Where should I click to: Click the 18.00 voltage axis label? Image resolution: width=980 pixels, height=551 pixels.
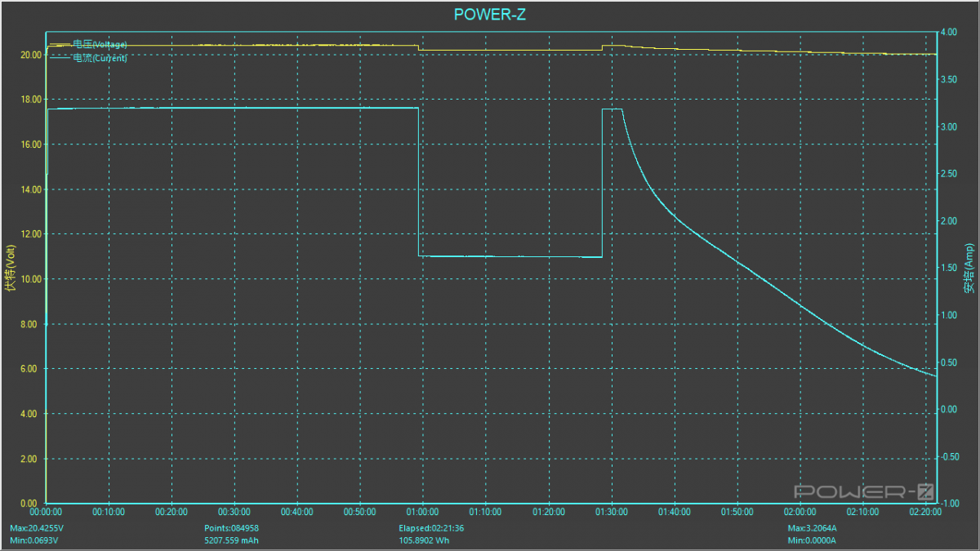(31, 100)
